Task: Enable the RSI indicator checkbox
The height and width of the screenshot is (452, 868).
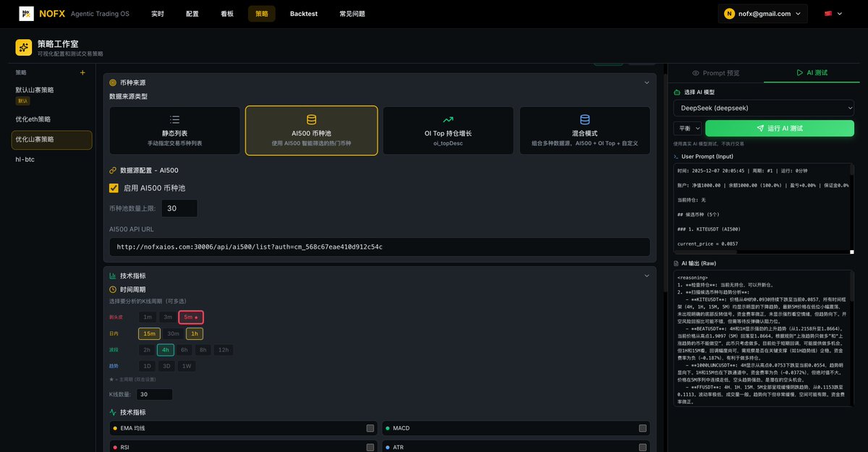Action: tap(370, 448)
